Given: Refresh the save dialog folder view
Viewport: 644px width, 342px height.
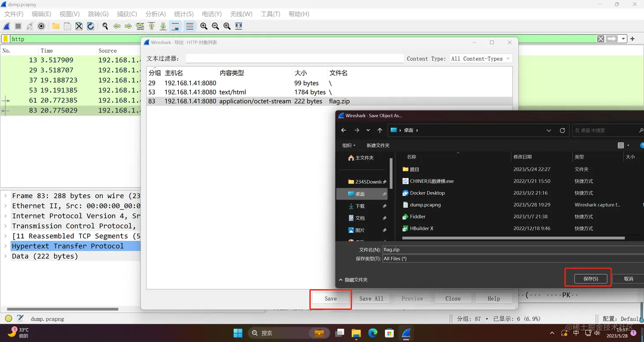Looking at the screenshot, I should 562,131.
